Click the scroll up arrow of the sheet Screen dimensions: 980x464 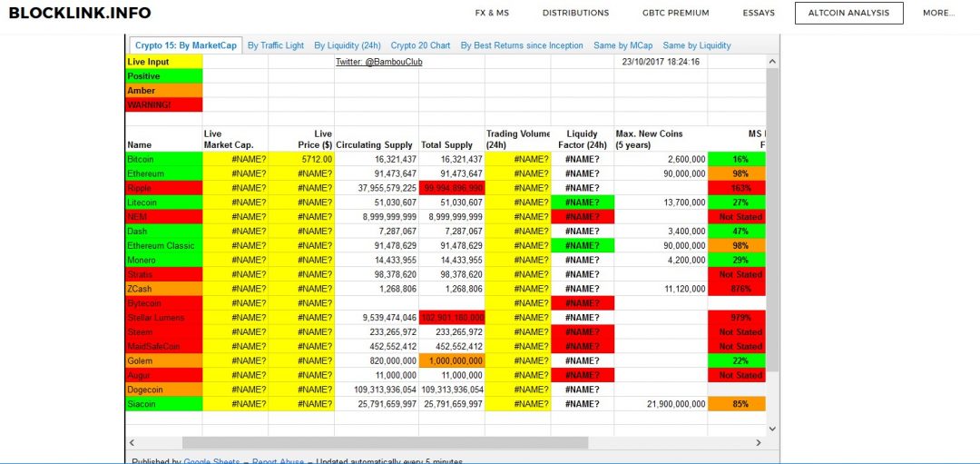tap(772, 62)
